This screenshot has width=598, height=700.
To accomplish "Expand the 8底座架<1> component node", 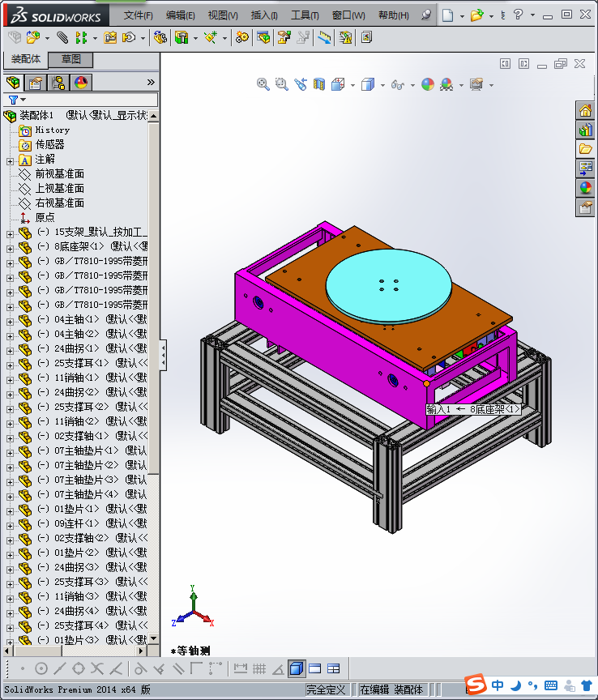I will click(x=11, y=249).
